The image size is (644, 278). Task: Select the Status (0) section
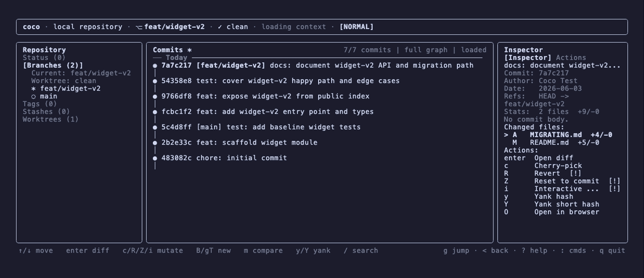44,57
